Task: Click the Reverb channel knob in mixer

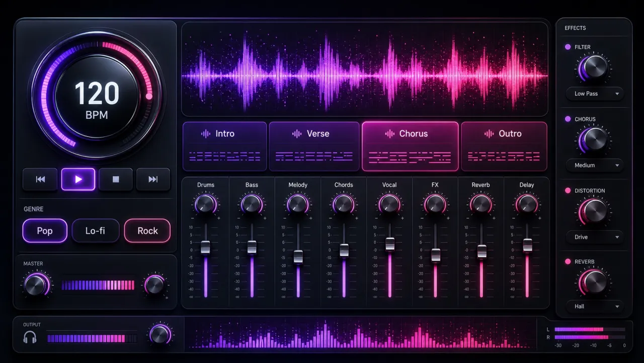Action: pos(480,204)
